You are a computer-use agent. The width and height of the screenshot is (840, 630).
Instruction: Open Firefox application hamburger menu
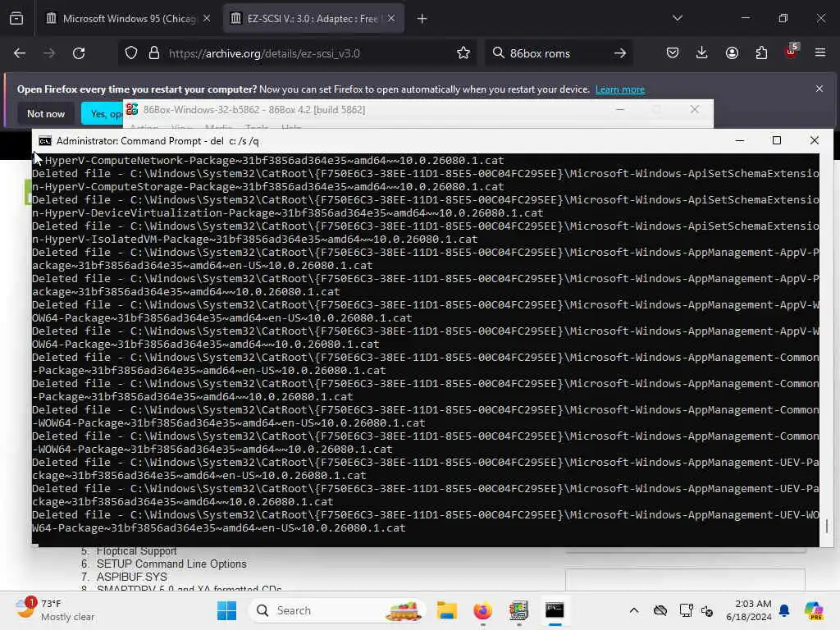point(820,53)
